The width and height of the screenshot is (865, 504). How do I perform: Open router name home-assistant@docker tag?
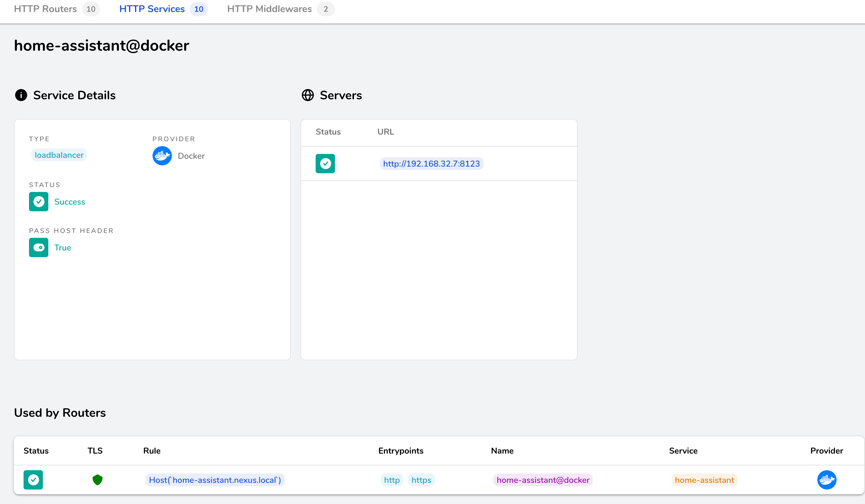coord(543,480)
